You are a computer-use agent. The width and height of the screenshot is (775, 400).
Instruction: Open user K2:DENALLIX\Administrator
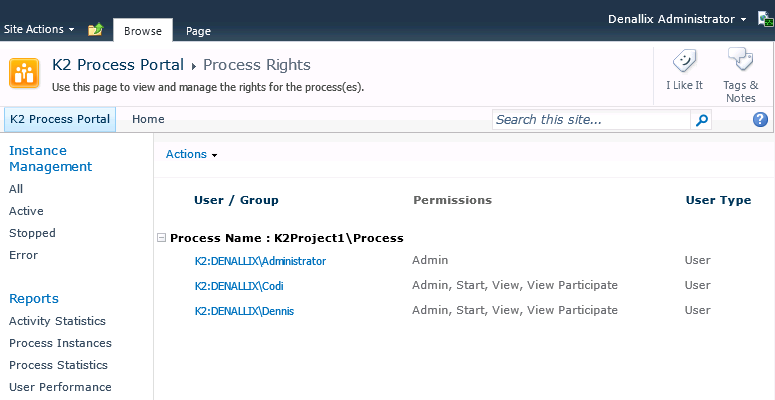260,261
